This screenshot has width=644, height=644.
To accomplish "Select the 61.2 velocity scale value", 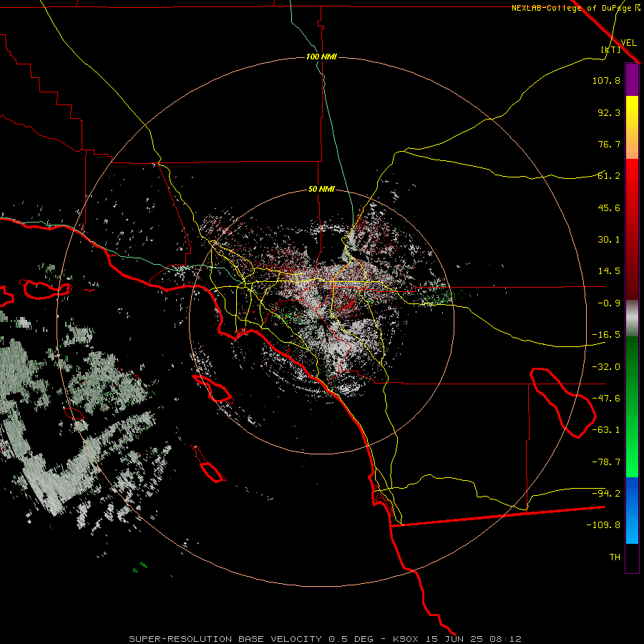I will click(x=609, y=176).
